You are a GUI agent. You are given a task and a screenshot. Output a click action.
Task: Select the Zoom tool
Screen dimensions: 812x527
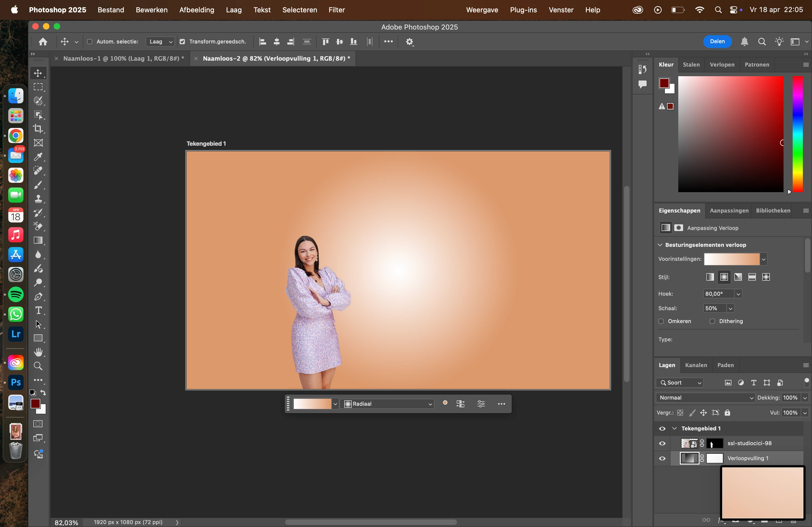pos(38,366)
